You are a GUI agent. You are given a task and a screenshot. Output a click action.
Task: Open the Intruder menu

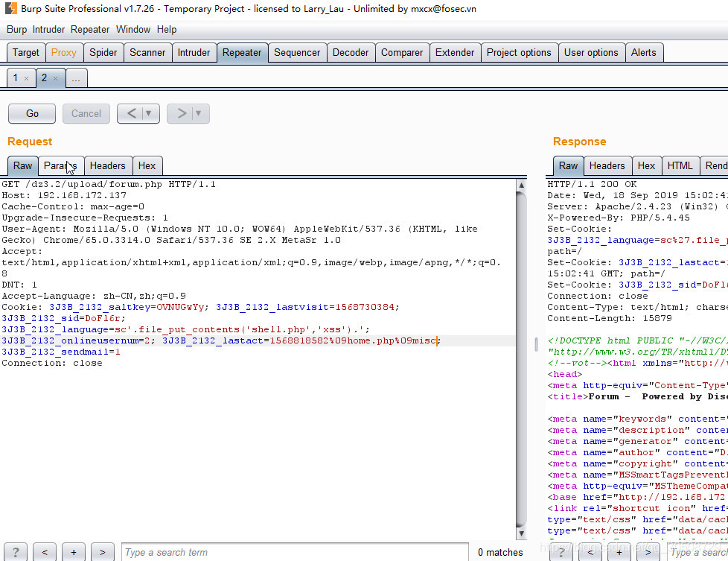pyautogui.click(x=48, y=29)
